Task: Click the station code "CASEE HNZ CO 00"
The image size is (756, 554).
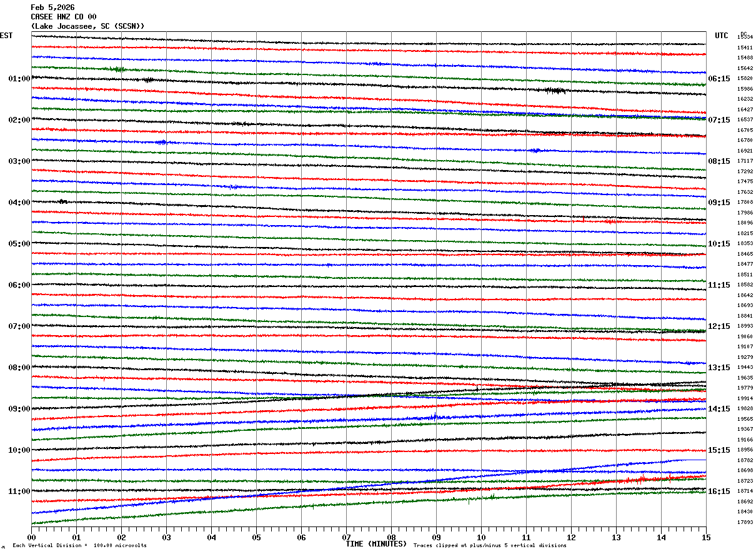Action: 64,17
